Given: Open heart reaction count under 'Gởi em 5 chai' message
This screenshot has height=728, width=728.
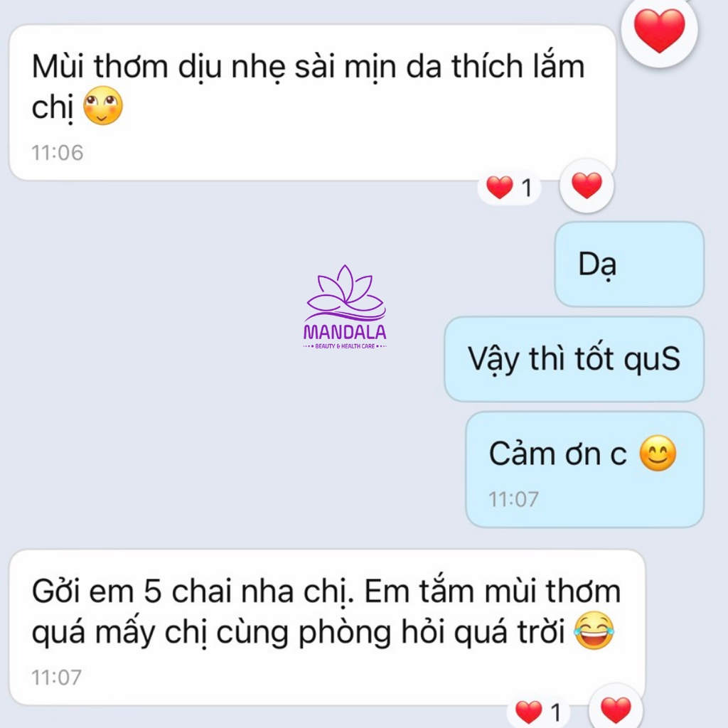Looking at the screenshot, I should [539, 711].
